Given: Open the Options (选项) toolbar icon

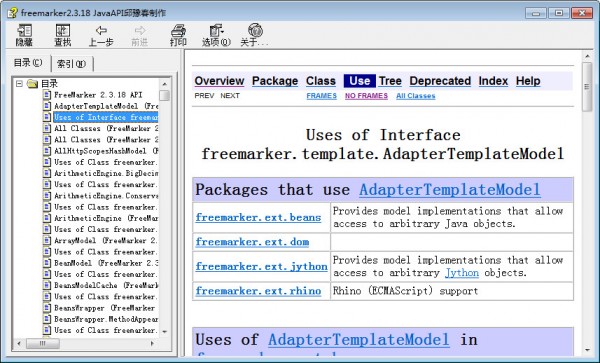Looking at the screenshot, I should (216, 31).
